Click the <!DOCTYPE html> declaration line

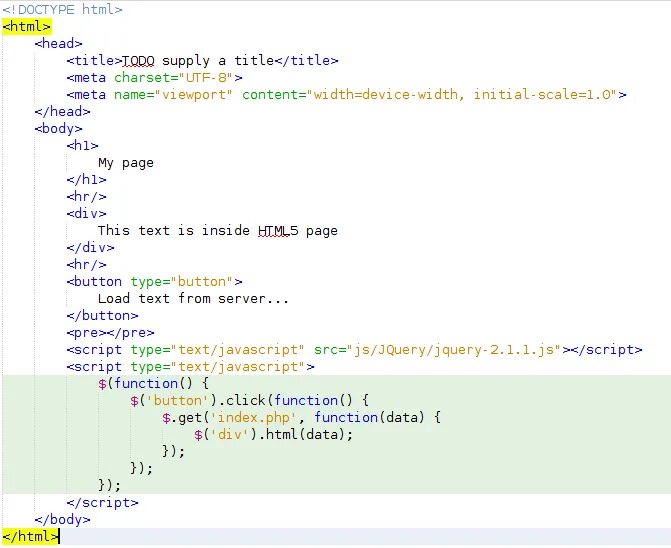(62, 9)
